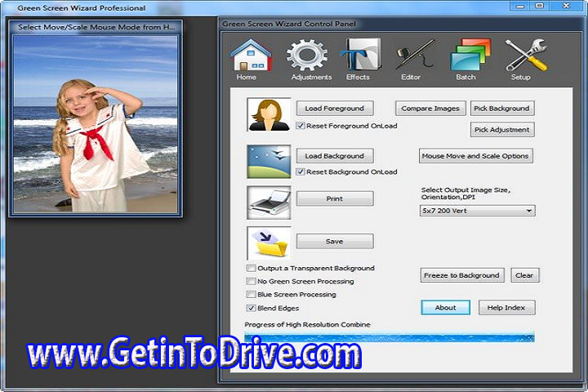Click the Compare Images button

coord(430,109)
